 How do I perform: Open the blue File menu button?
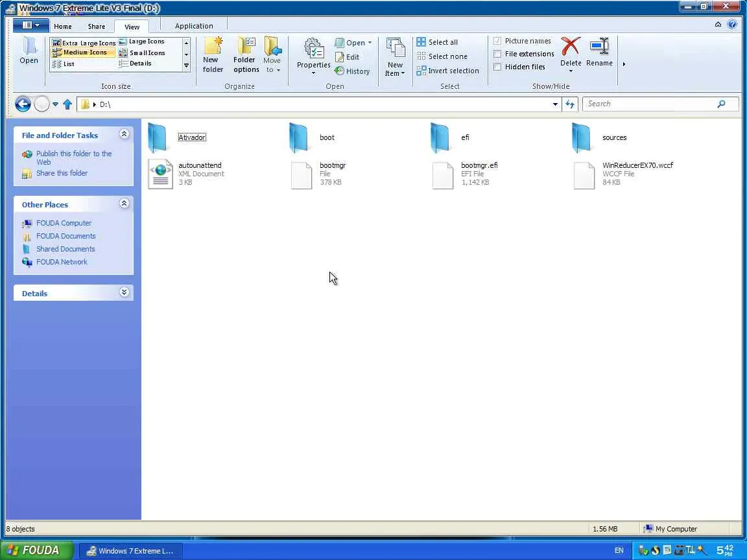point(30,25)
